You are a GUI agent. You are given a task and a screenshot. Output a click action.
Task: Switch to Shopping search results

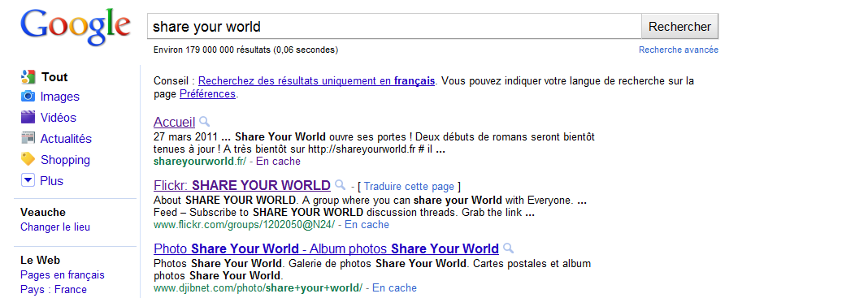(x=65, y=160)
